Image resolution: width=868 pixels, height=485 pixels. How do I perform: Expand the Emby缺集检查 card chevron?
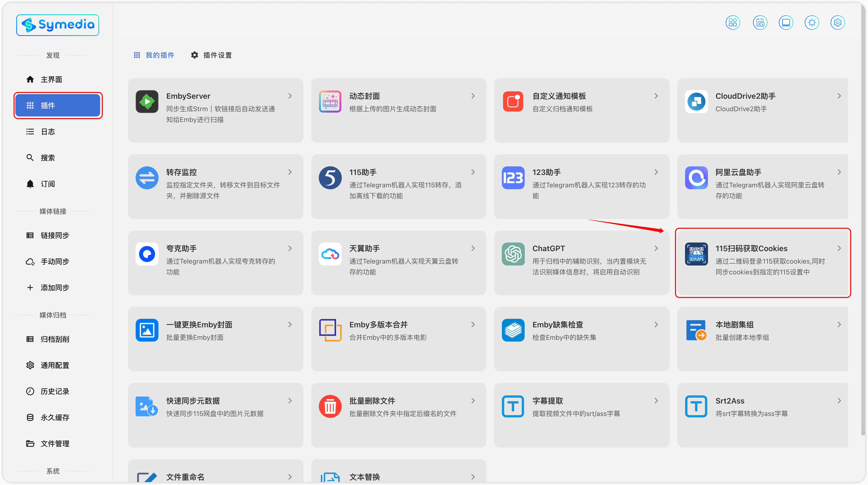coord(656,324)
